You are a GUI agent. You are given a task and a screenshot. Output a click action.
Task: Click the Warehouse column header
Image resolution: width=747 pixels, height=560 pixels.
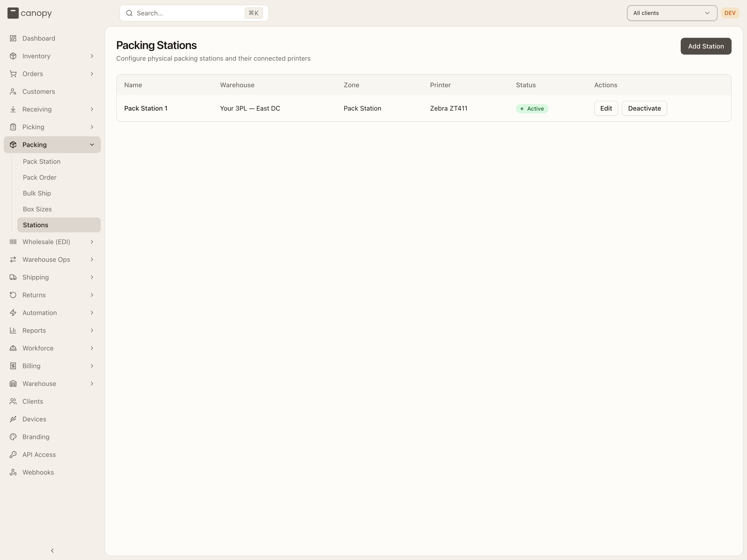pos(237,85)
